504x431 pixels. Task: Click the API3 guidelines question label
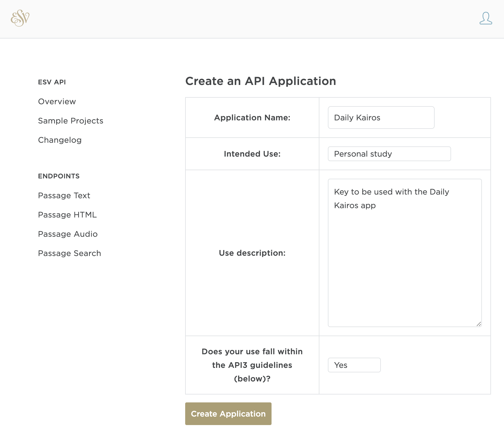click(252, 365)
